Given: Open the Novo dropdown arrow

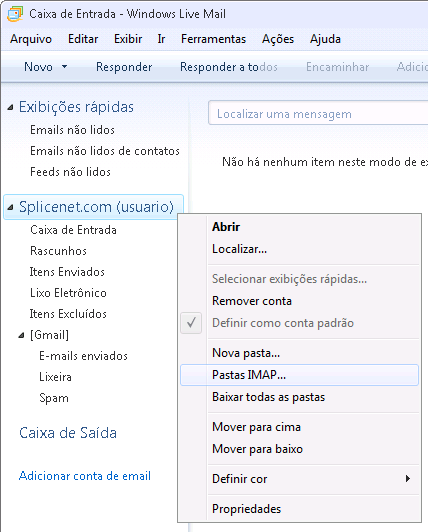Looking at the screenshot, I should pos(64,67).
